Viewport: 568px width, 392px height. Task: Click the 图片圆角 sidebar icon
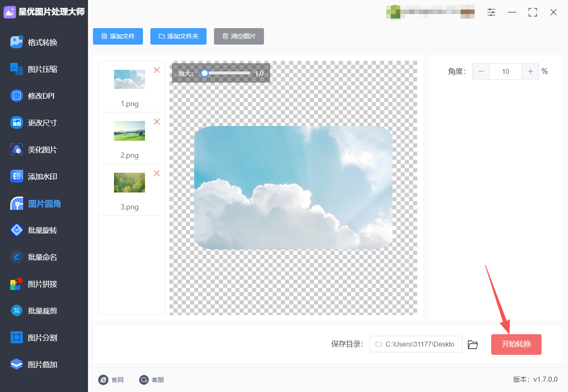(x=17, y=204)
